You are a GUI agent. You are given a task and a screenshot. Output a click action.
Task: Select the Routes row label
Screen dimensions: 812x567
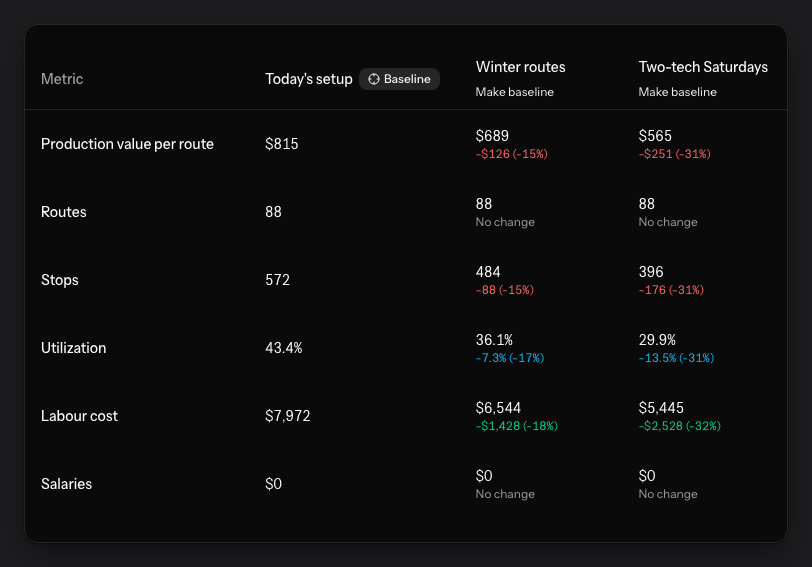[x=64, y=212]
